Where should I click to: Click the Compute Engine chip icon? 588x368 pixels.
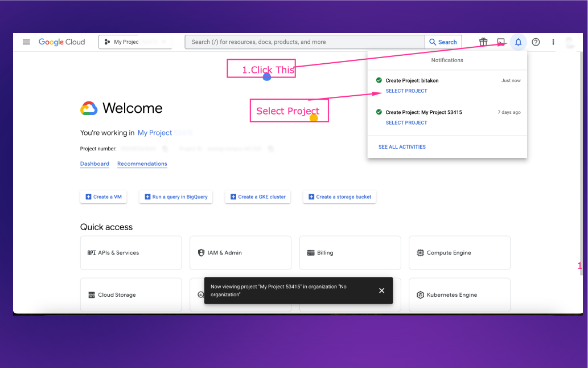pos(421,253)
